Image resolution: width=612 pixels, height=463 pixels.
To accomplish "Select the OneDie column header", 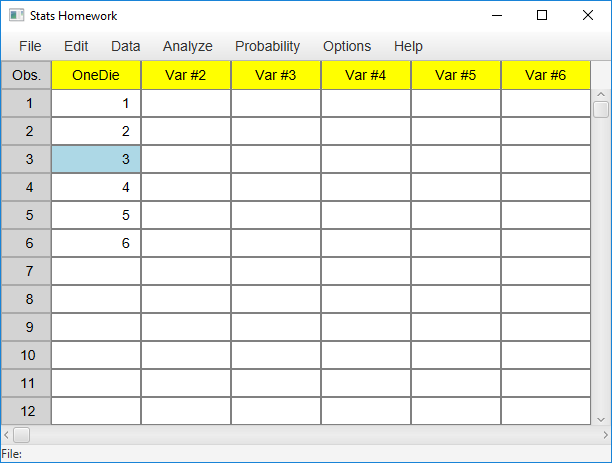I will tap(96, 75).
